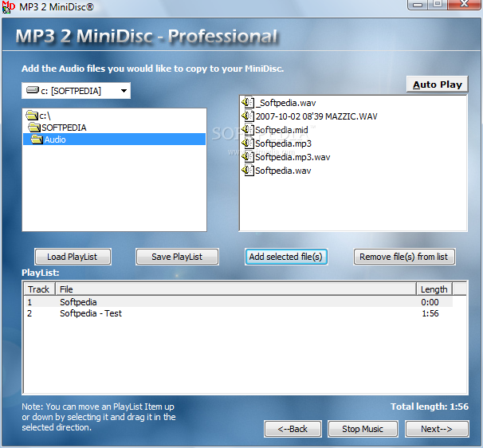Click track number 1 cell
483x448 pixels.
[x=29, y=302]
